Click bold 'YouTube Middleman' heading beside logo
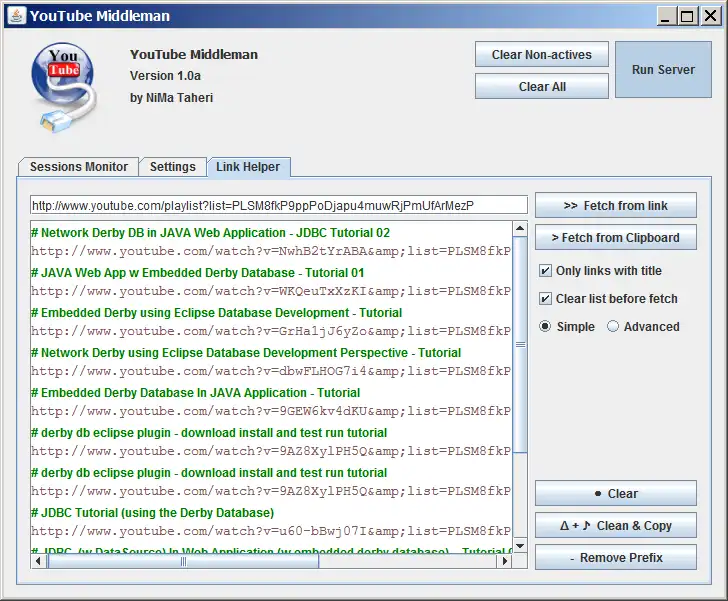Screen dimensions: 728x601 click(x=194, y=54)
